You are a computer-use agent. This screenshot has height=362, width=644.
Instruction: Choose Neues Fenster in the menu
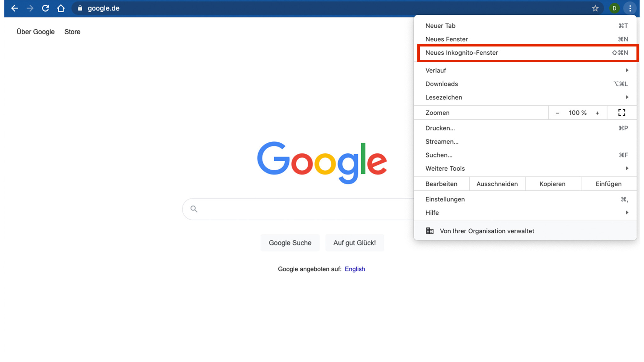pyautogui.click(x=525, y=39)
